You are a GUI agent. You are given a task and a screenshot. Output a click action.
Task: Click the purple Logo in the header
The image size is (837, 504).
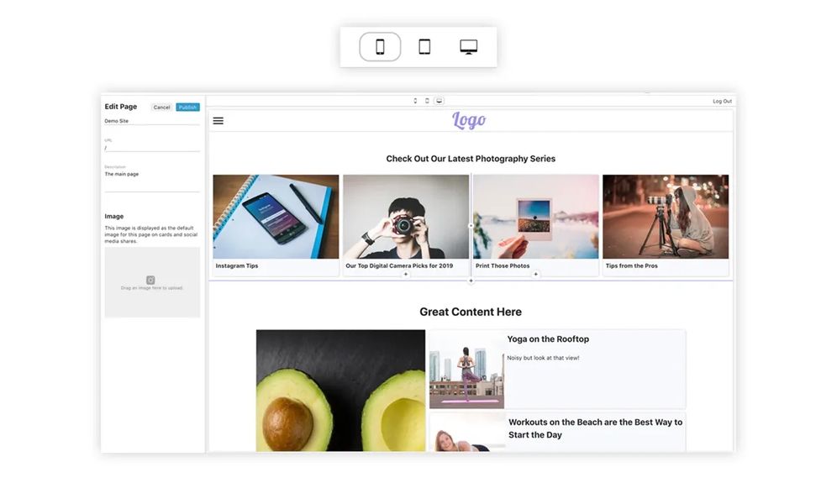[469, 120]
